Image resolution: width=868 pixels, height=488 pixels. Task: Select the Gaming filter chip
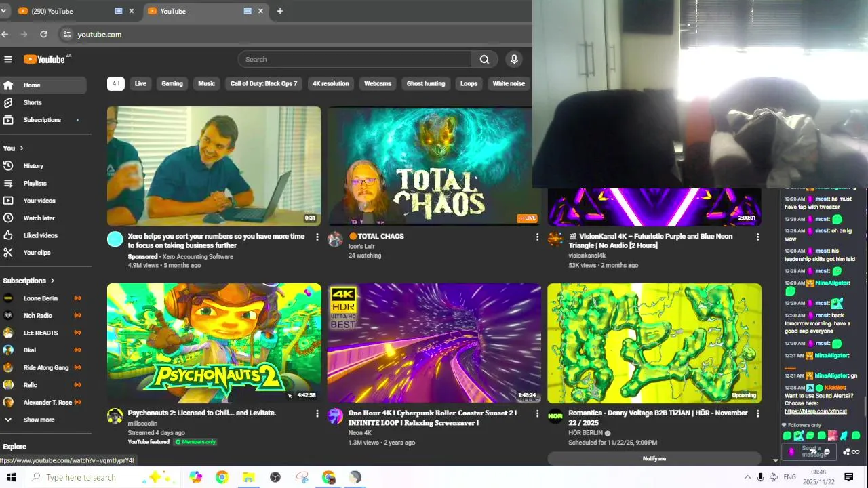click(x=172, y=83)
